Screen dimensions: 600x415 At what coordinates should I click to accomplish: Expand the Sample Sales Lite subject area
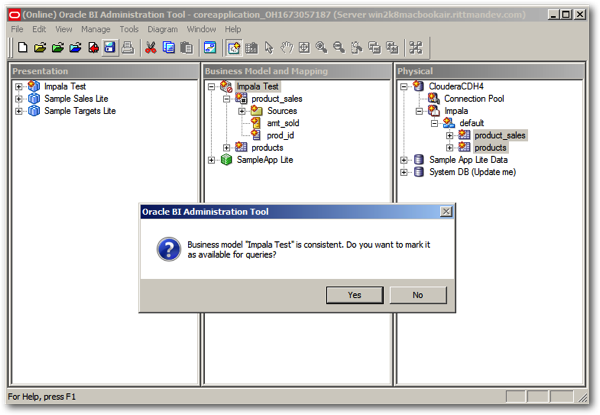(x=18, y=99)
